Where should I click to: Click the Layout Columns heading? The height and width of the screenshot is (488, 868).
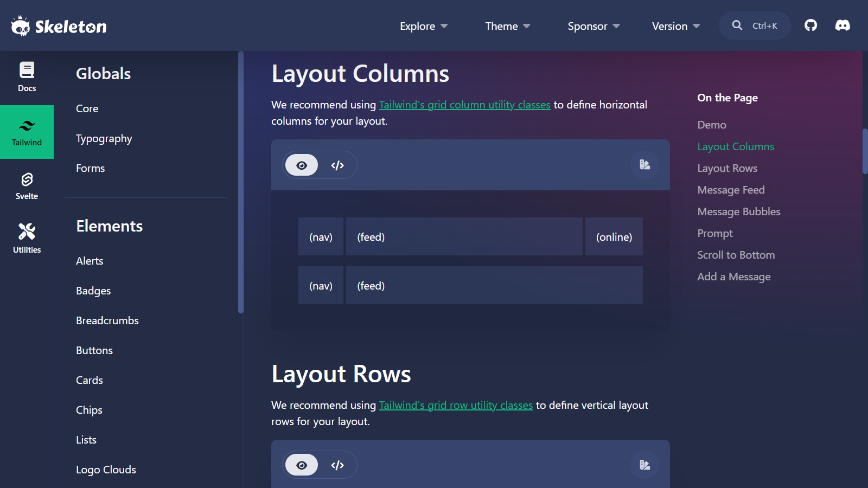pos(360,74)
